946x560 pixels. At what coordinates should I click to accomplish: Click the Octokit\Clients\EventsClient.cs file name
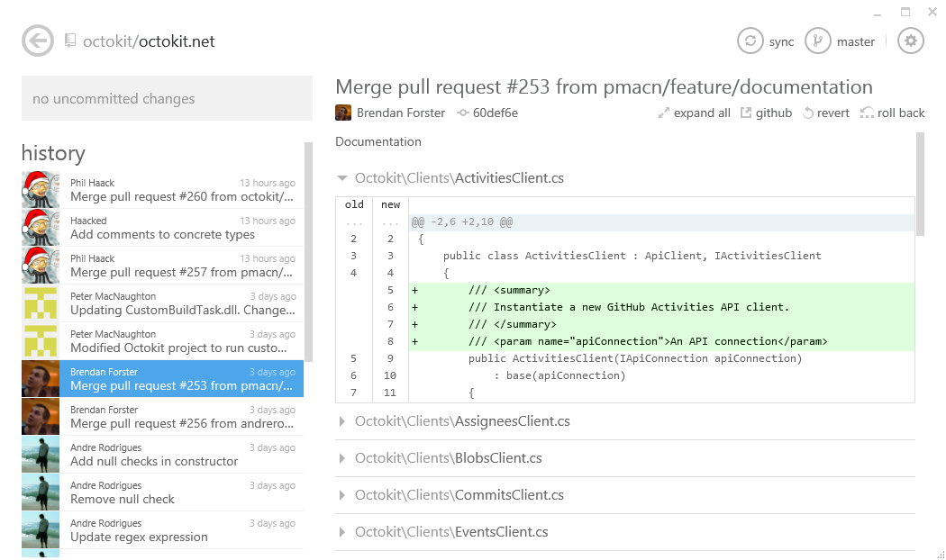tap(451, 532)
